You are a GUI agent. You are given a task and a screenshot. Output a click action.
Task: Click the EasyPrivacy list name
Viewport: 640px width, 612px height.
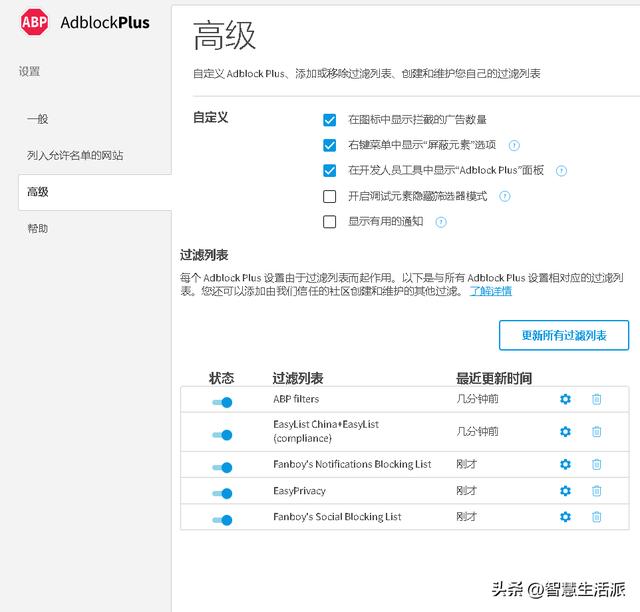pos(300,491)
